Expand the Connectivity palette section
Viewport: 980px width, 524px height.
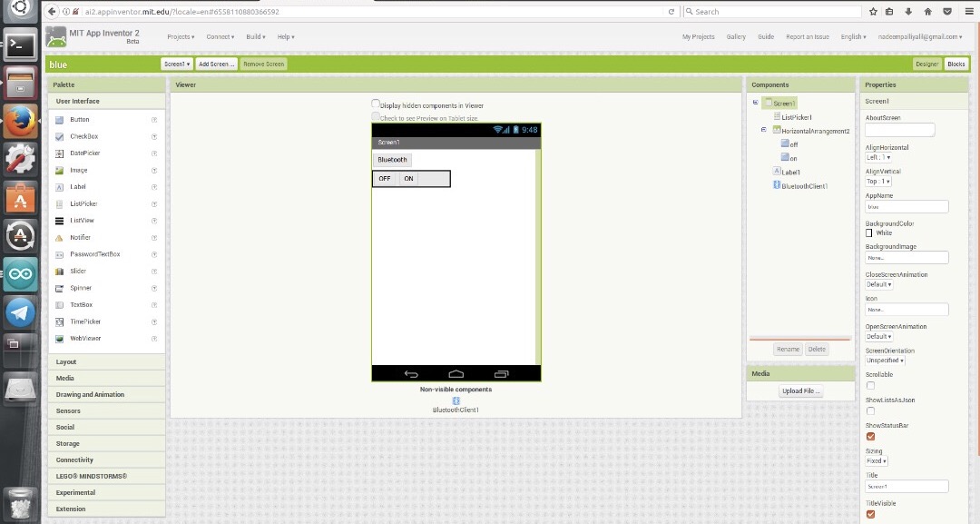point(106,460)
